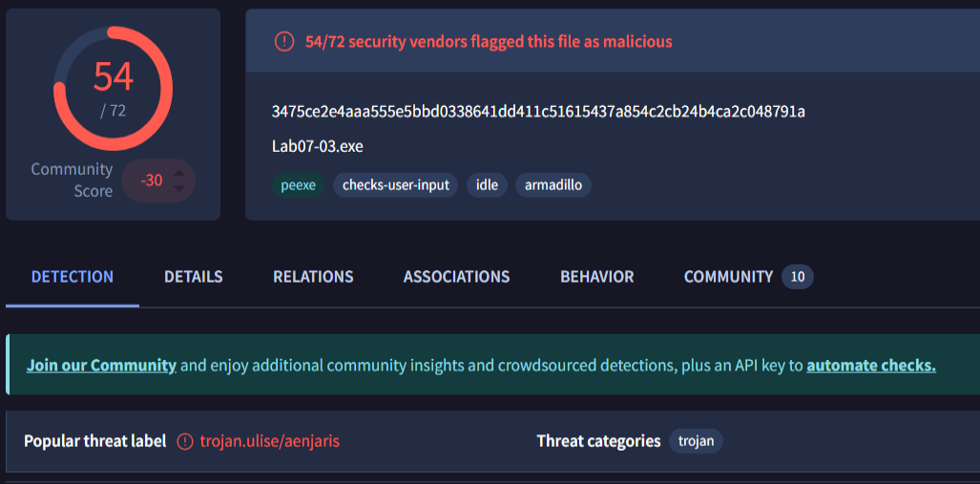Open the automate checks link
980x484 pixels.
coord(871,366)
